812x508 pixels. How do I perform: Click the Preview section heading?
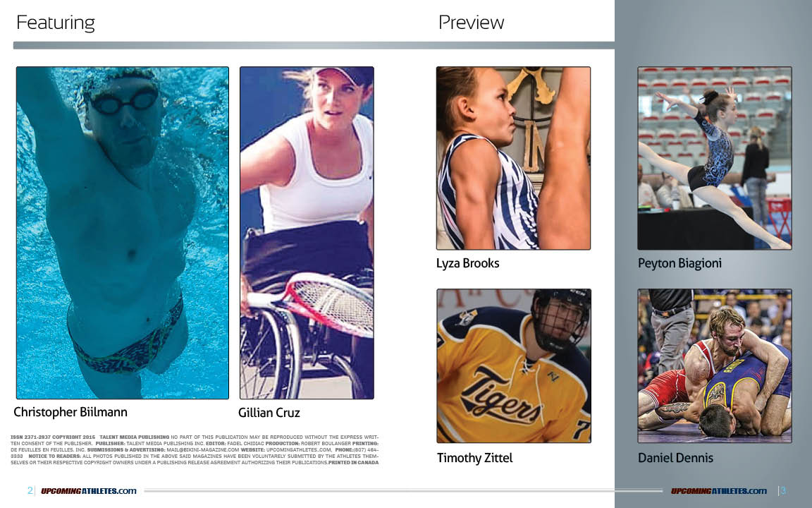[471, 23]
